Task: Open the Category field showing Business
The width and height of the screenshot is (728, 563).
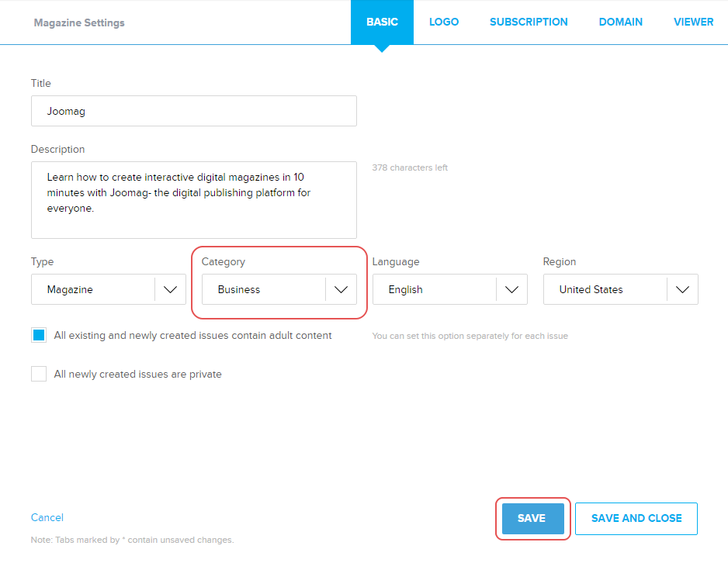Action: click(264, 289)
